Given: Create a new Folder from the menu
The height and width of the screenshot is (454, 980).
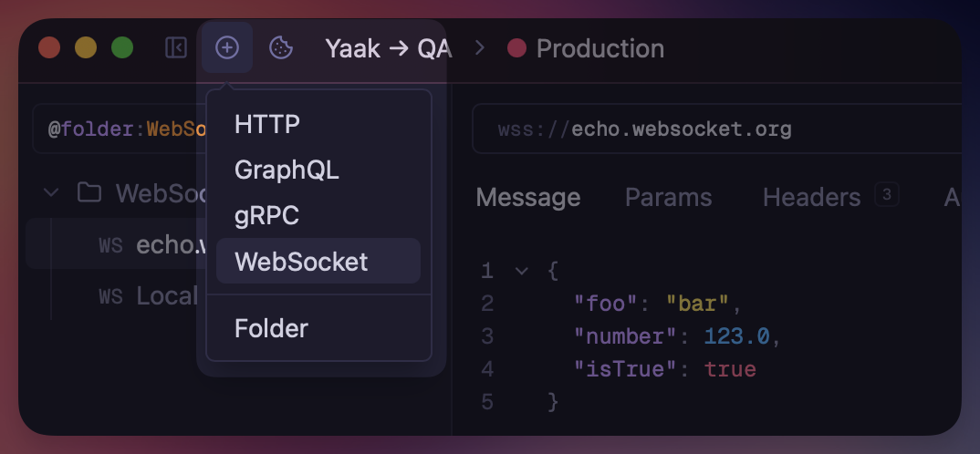Looking at the screenshot, I should pos(271,328).
